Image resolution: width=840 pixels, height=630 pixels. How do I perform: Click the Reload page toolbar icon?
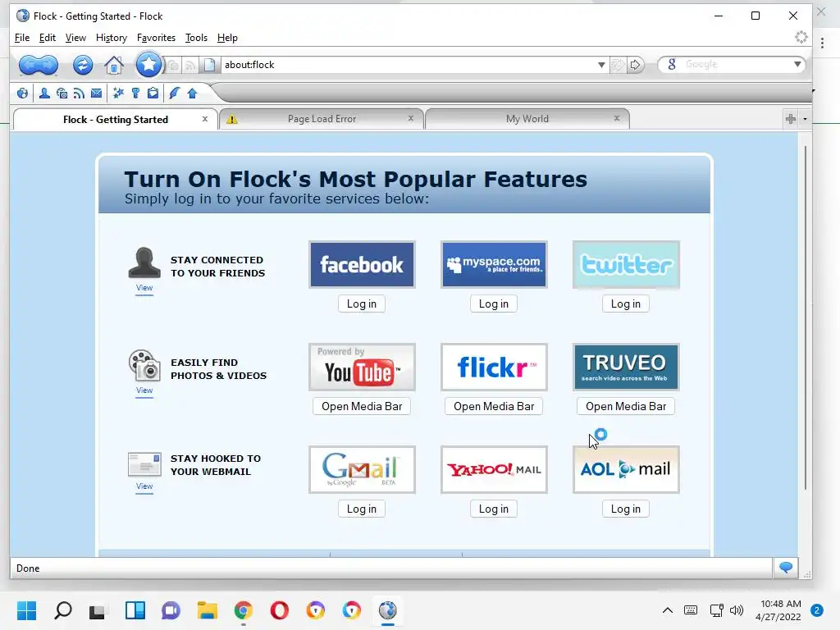83,65
